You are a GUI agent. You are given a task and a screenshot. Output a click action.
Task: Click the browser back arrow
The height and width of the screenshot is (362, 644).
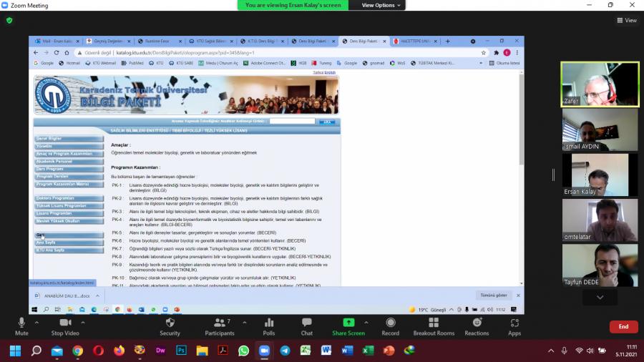pyautogui.click(x=36, y=52)
